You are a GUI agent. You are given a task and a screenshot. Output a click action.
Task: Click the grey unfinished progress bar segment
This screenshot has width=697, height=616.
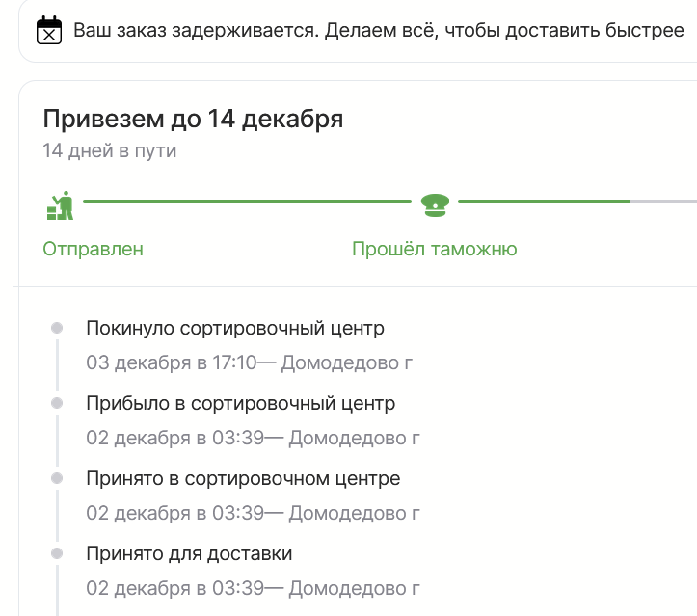point(663,201)
